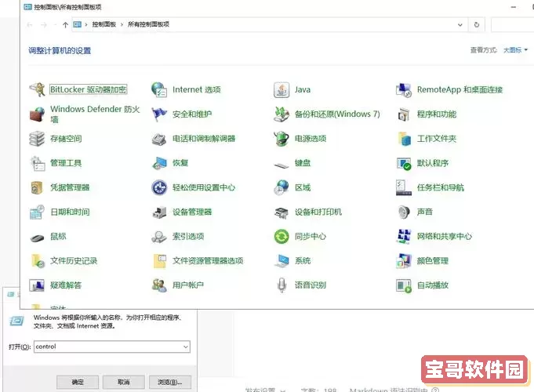The image size is (534, 392).
Task: Expand the Run dialog 打开 combo arrow
Action: tap(186, 347)
